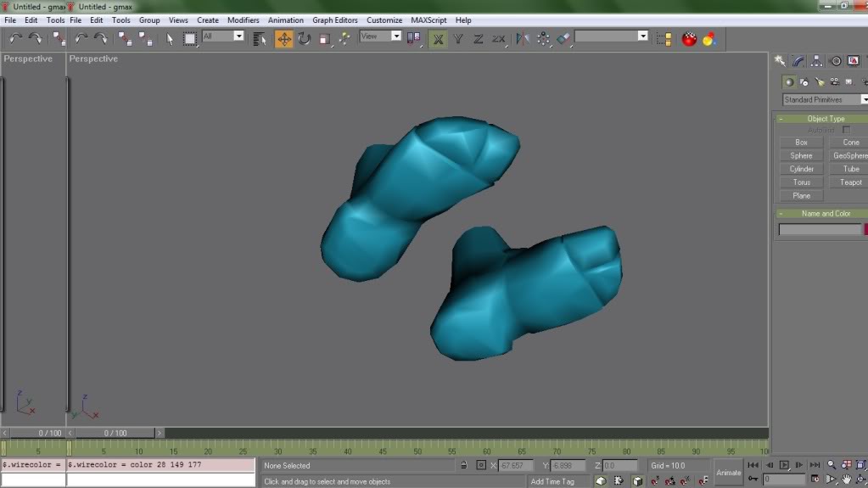Screen dimensions: 868x488
Task: Click the Material Navigator icon beside red sphere
Action: pyautogui.click(x=709, y=39)
